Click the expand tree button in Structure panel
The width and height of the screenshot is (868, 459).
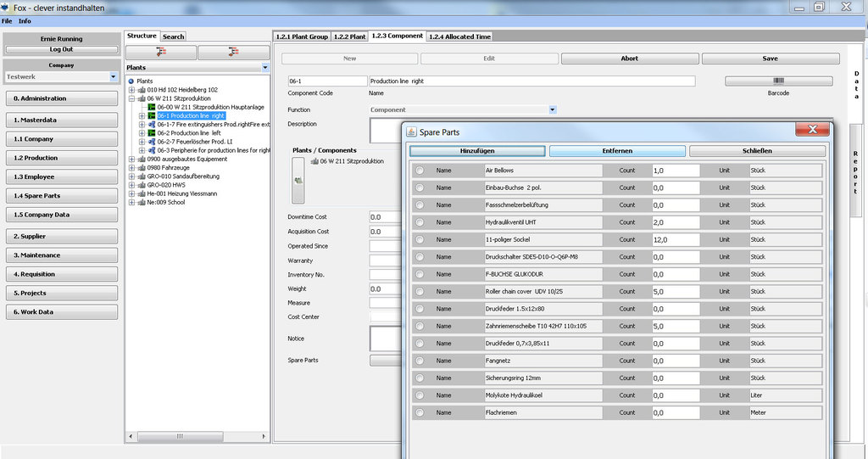[161, 52]
